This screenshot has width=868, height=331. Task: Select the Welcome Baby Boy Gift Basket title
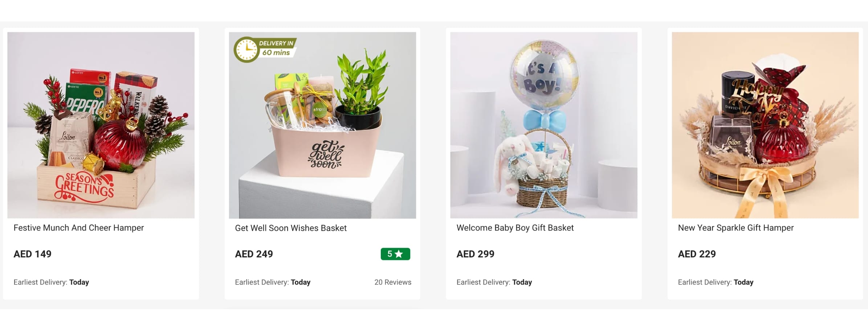[515, 228]
